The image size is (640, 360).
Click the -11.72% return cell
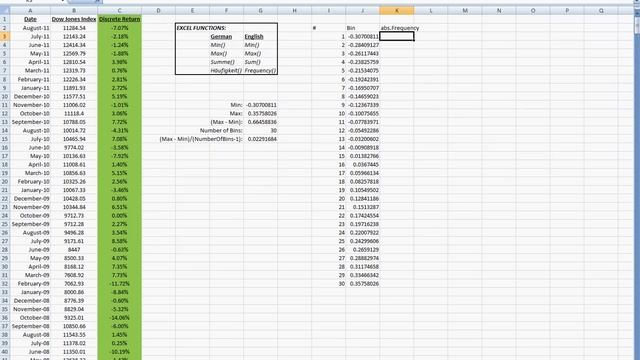(x=120, y=284)
